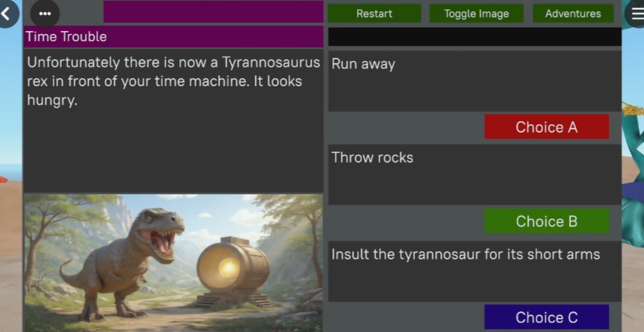
Task: Click the back arrow icon
Action: tap(7, 14)
